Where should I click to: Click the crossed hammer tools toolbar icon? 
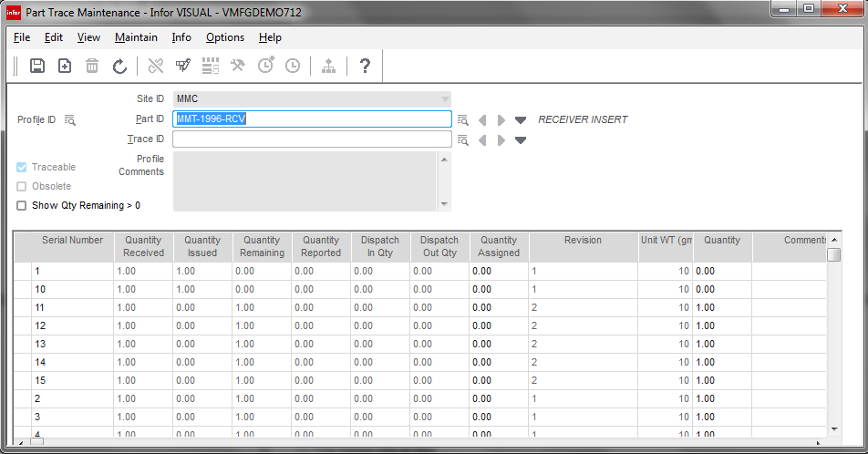238,66
